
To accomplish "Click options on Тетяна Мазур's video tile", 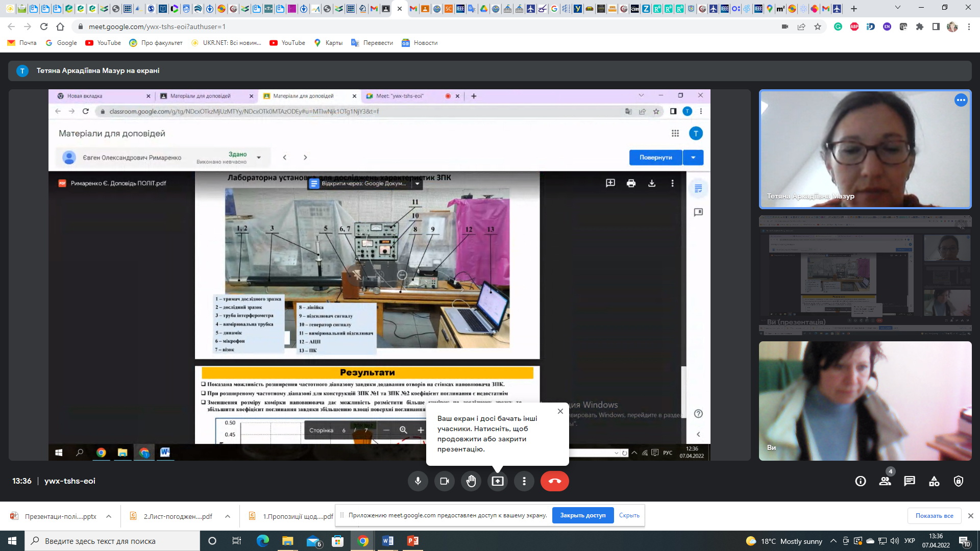I will (x=961, y=101).
